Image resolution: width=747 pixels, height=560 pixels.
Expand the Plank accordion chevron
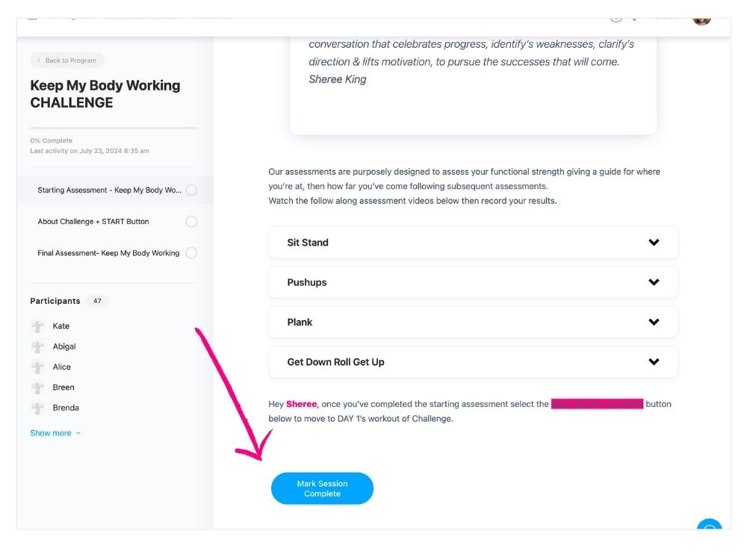coord(654,323)
